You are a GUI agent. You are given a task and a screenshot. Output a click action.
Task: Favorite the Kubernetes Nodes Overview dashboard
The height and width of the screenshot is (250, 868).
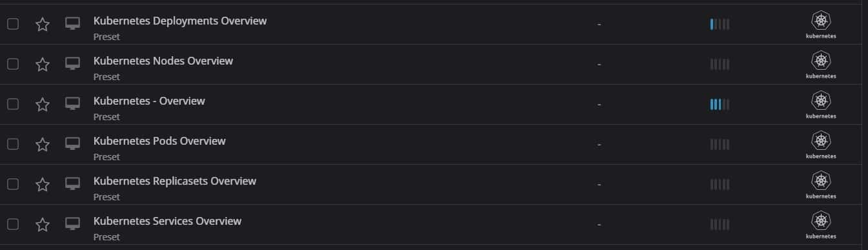click(43, 65)
